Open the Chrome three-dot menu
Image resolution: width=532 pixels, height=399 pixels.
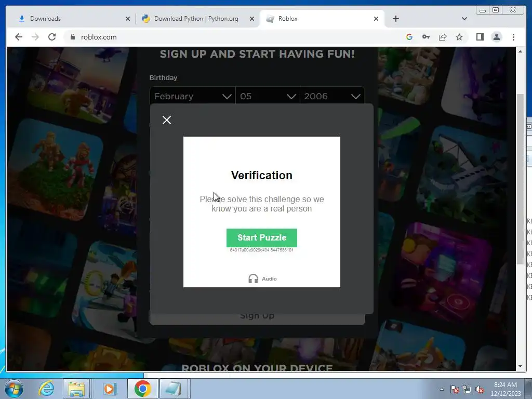click(513, 37)
